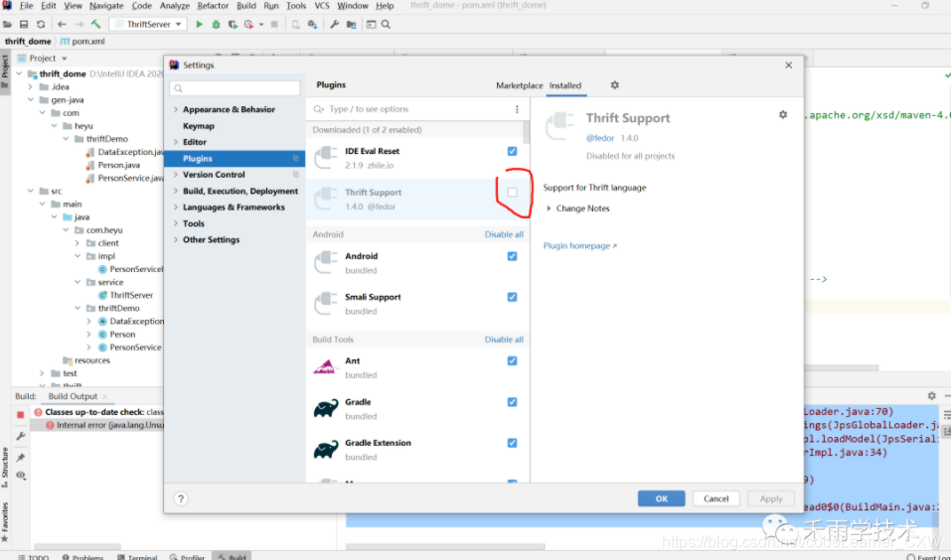This screenshot has width=951, height=560.
Task: Click the plugin search field
Action: tap(412, 109)
